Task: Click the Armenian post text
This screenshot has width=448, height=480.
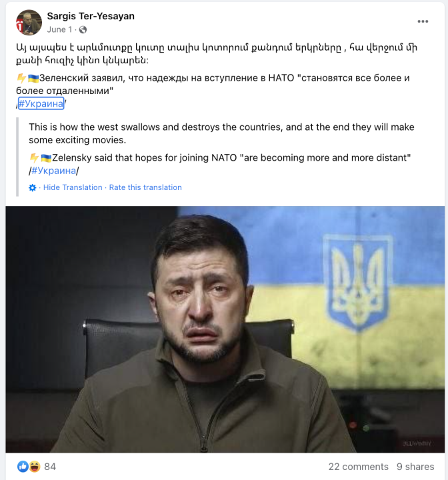Action: 217,54
